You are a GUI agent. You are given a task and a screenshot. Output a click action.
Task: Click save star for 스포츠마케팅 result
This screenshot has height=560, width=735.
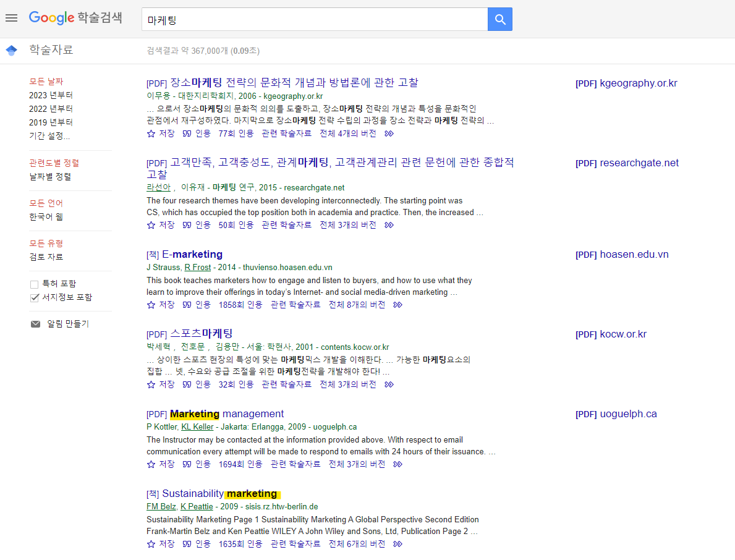pyautogui.click(x=151, y=384)
